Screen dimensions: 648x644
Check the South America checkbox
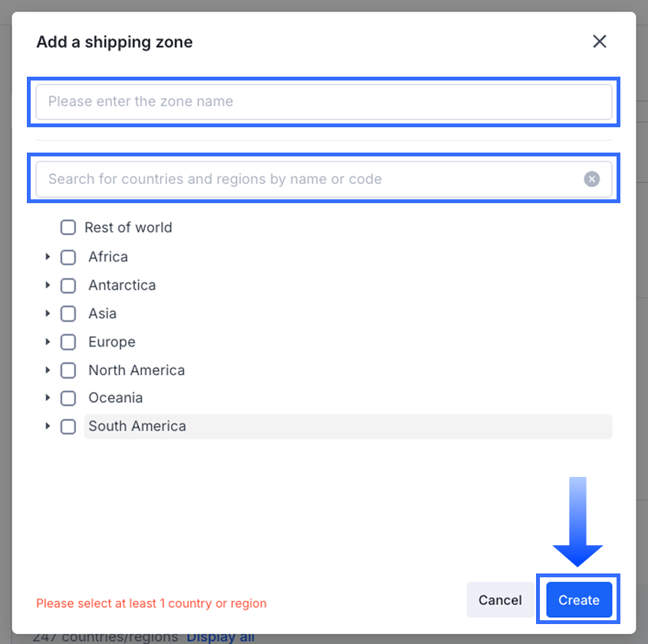click(x=68, y=426)
